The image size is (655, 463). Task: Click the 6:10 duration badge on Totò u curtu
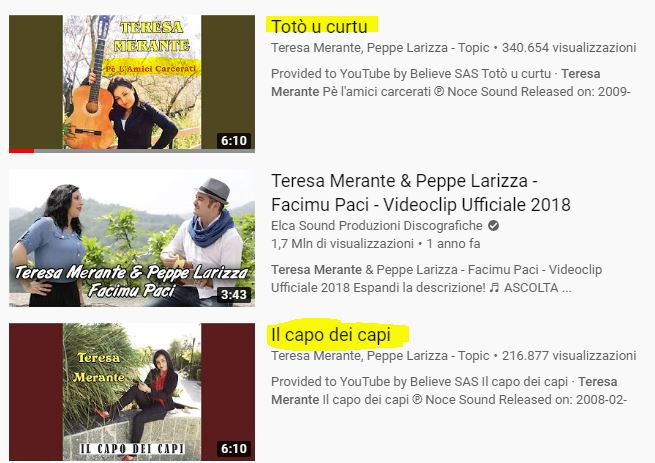click(234, 140)
